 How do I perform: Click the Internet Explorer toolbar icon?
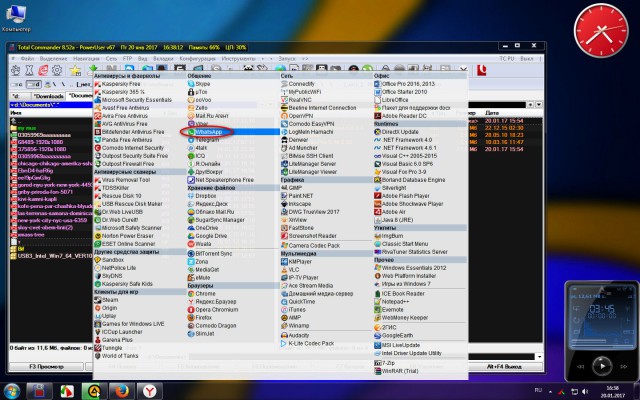pyautogui.click(x=42, y=70)
